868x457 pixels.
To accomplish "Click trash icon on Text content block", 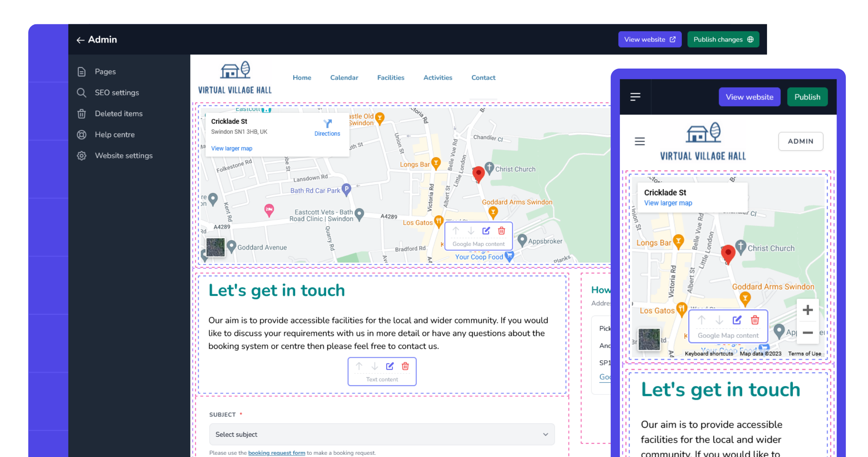I will [x=405, y=366].
